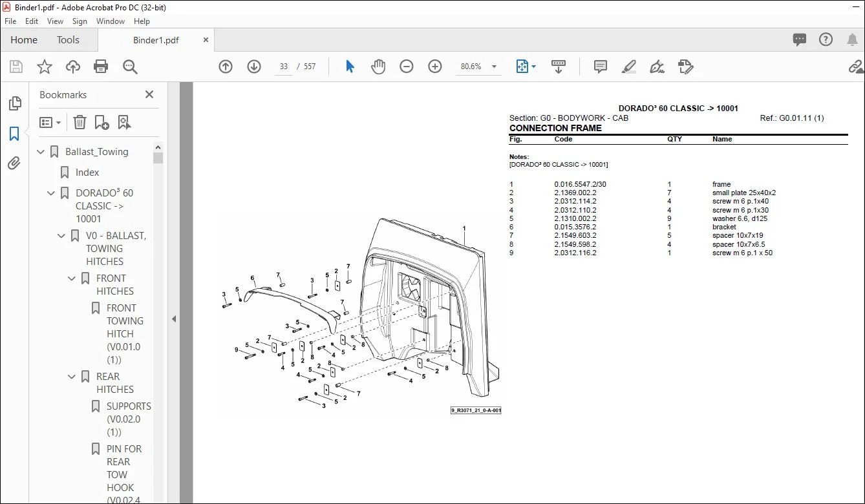Jump to PIN FOR REAR TOW HOOK bookmark
The image size is (865, 504).
(x=123, y=475)
